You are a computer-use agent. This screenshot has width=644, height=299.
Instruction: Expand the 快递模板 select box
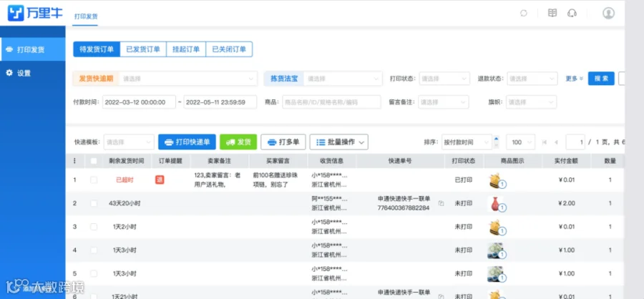pos(129,142)
